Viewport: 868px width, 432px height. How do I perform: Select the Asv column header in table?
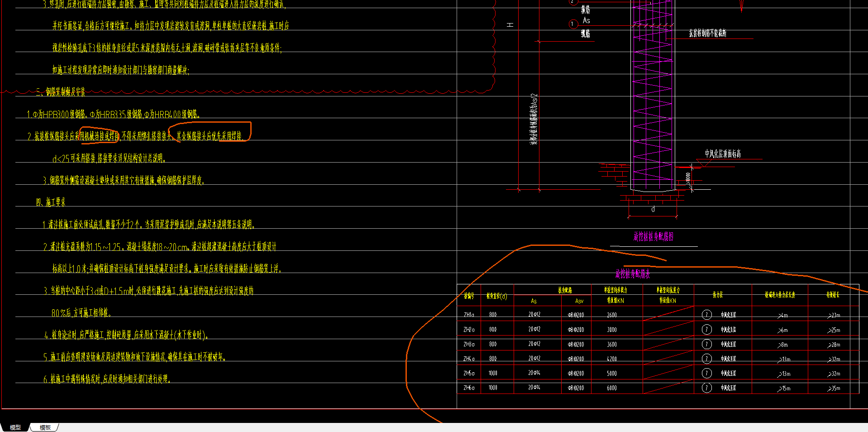[579, 301]
